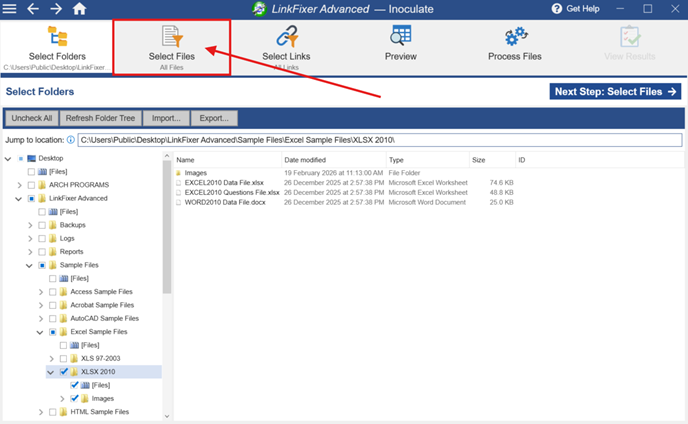Switch to Select Links step
Image resolution: width=688 pixels, height=424 pixels.
pyautogui.click(x=286, y=47)
